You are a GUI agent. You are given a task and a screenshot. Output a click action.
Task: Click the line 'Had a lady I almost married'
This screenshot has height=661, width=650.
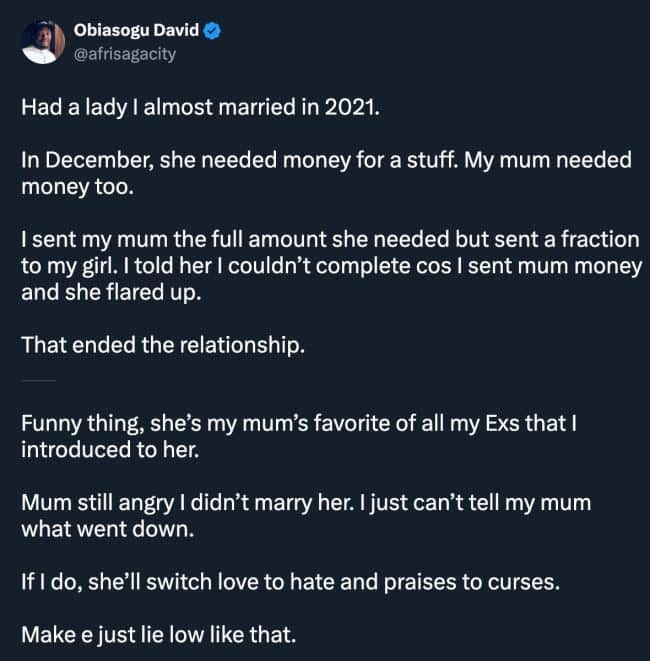(x=200, y=107)
